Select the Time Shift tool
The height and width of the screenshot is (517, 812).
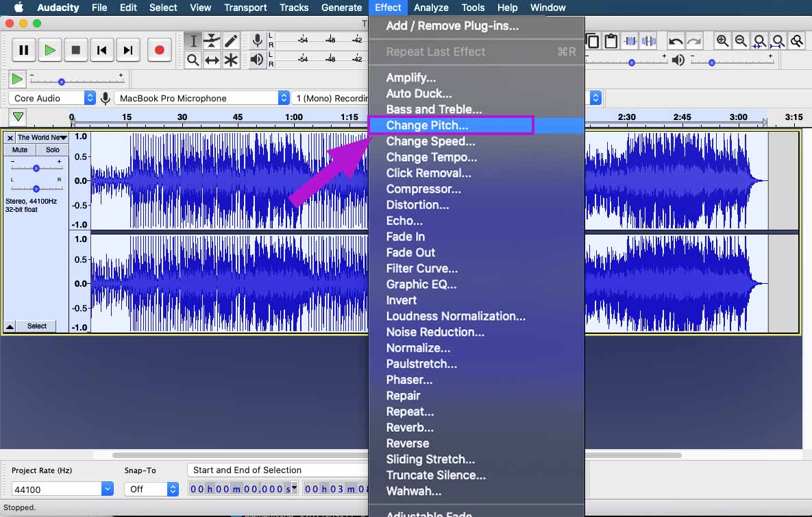(212, 60)
